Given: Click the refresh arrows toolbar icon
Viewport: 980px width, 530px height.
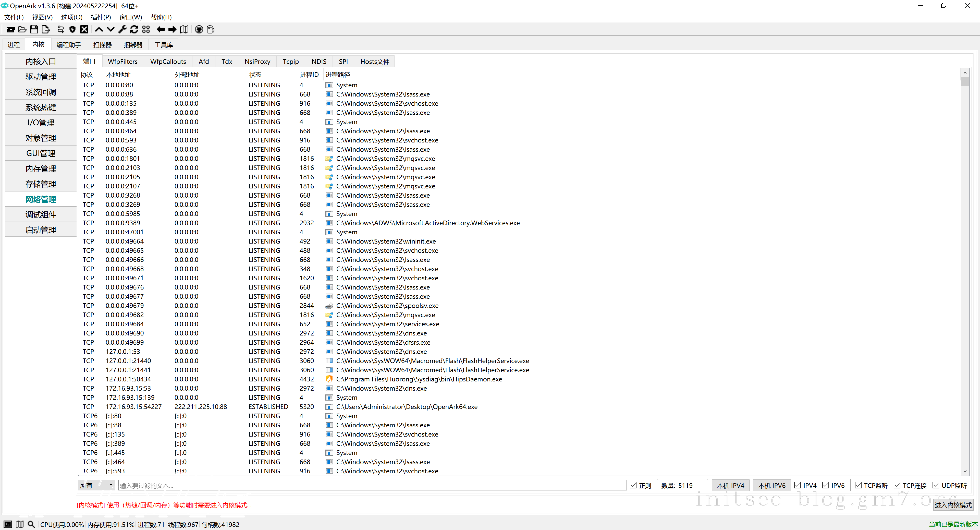Looking at the screenshot, I should [x=134, y=29].
